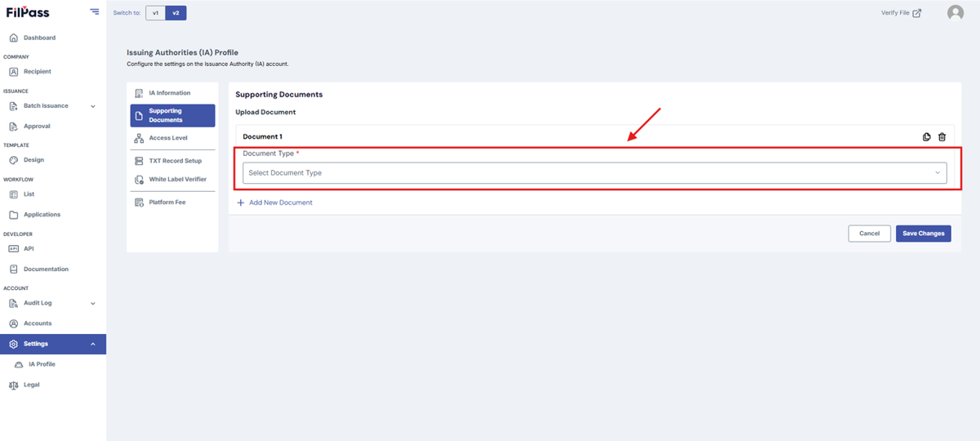Click the Batch Issuance document icon

tap(14, 106)
